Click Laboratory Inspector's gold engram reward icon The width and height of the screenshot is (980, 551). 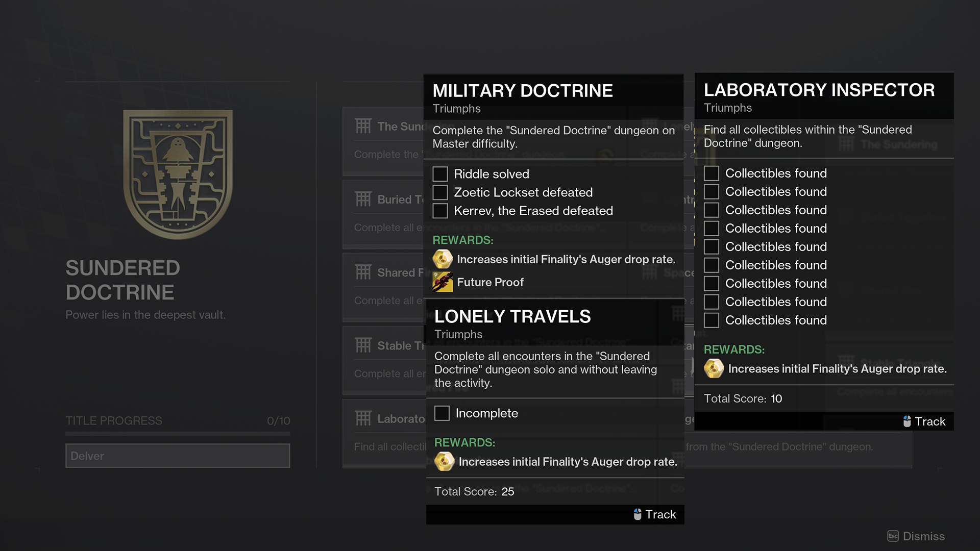(x=714, y=368)
